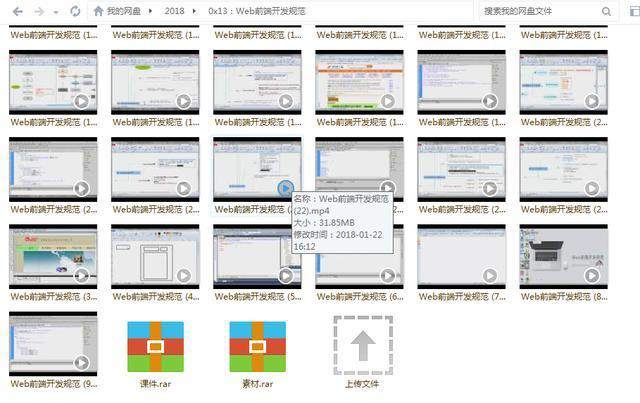Click the 课件.rar file name
640x403 pixels.
pos(156,384)
